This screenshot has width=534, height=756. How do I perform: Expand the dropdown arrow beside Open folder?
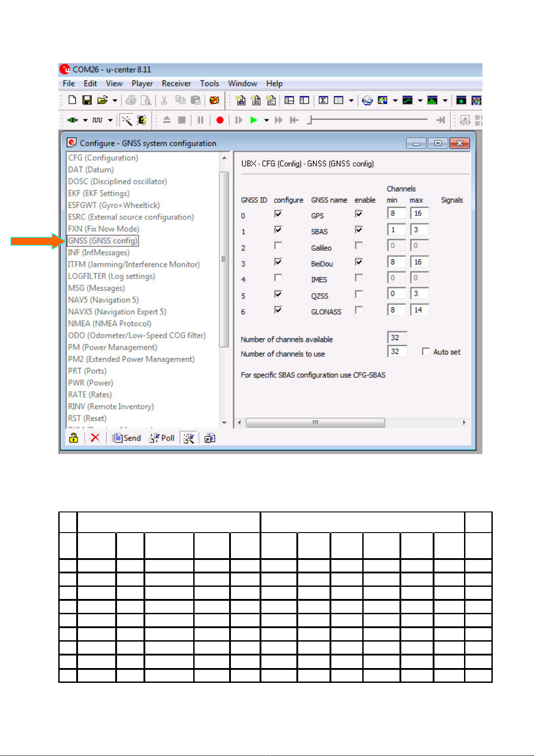click(x=115, y=101)
